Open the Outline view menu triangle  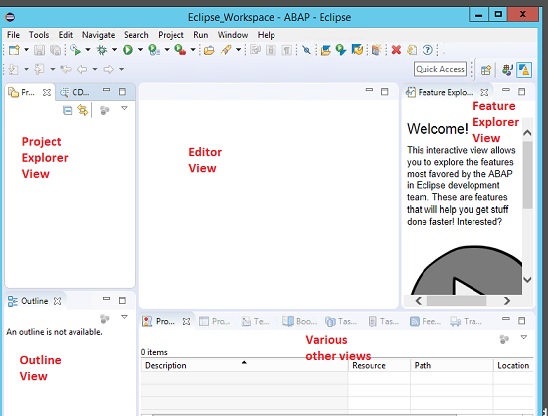(124, 317)
